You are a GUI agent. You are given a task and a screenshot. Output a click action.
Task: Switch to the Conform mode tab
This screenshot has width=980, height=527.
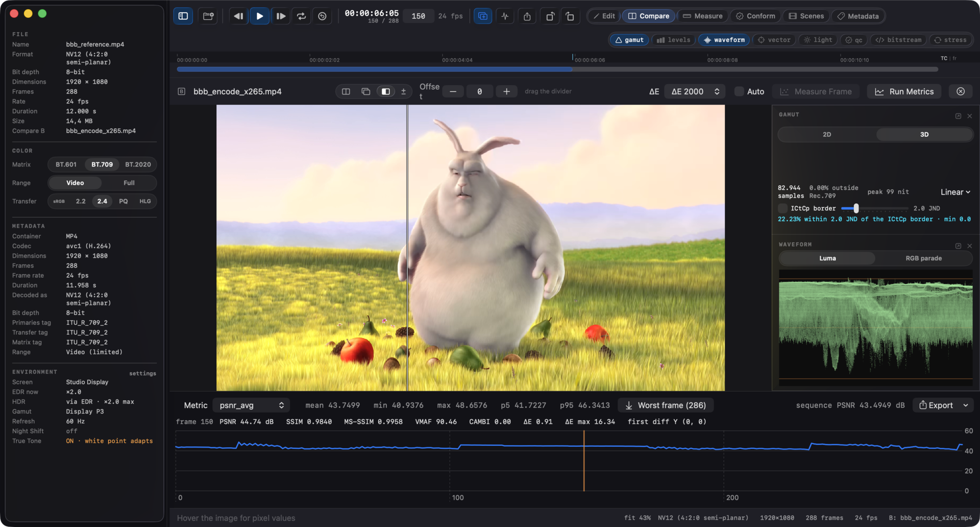[755, 16]
